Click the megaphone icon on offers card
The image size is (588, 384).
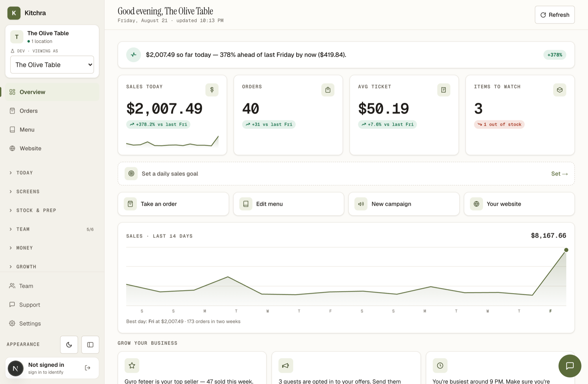(x=286, y=366)
